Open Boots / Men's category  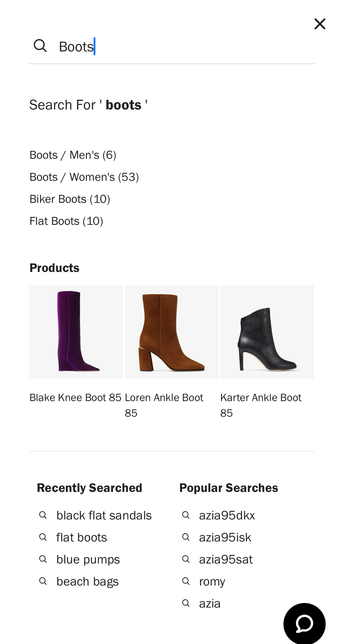pos(73,155)
